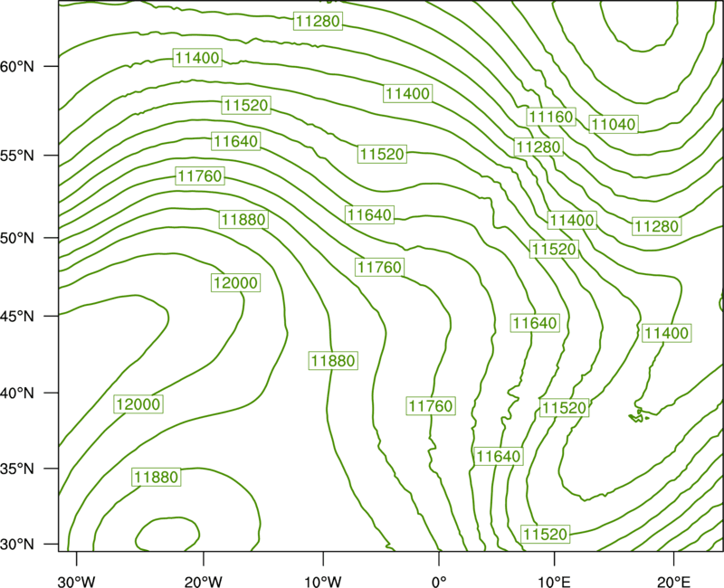Click the 35°N latitude axis label

pos(17,469)
